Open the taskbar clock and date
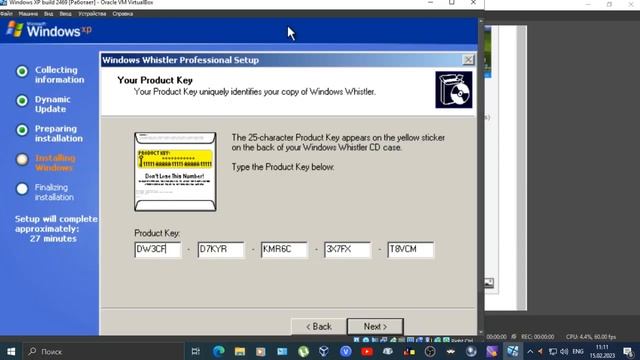Viewport: 640px width, 360px height. [602, 351]
